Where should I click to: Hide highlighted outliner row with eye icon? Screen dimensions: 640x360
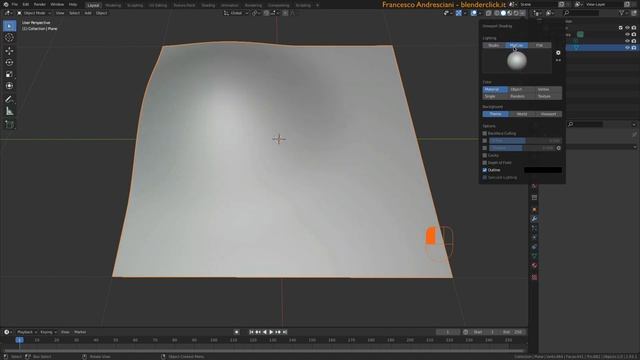[x=627, y=48]
